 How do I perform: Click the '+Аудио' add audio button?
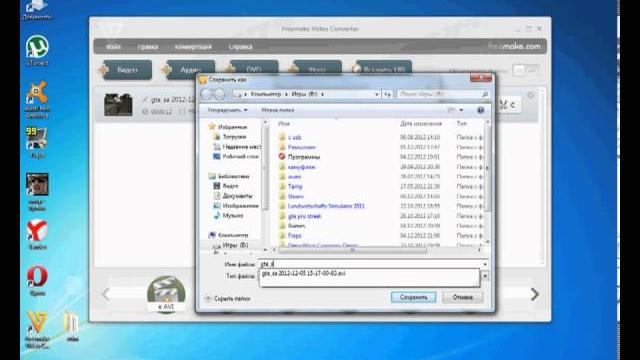point(188,69)
